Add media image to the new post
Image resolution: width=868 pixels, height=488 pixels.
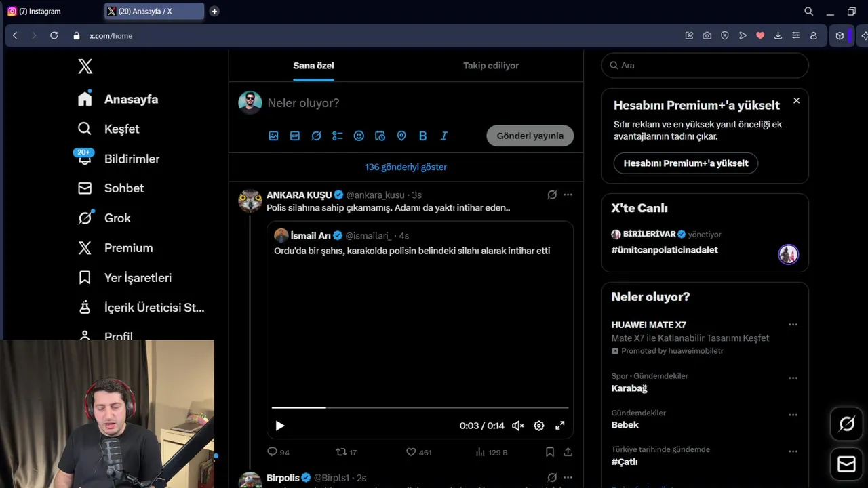point(273,136)
